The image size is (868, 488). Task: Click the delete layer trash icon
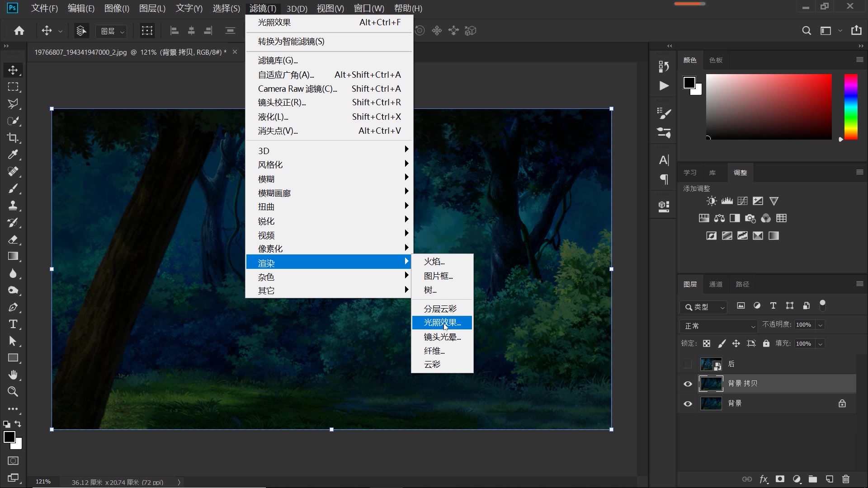pyautogui.click(x=846, y=479)
